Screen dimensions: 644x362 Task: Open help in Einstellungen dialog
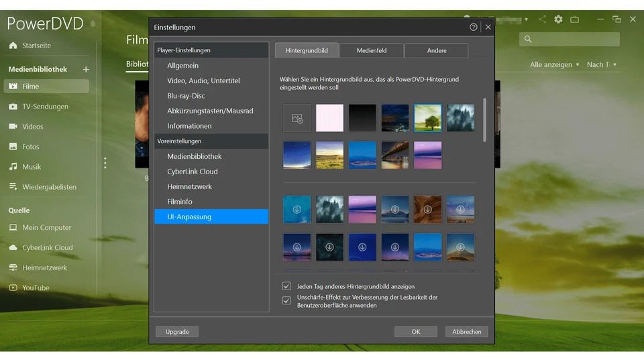click(x=474, y=27)
